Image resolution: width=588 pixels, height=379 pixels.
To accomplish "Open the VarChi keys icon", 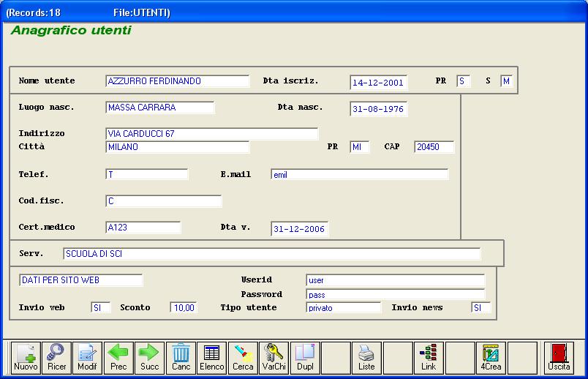I will point(274,358).
